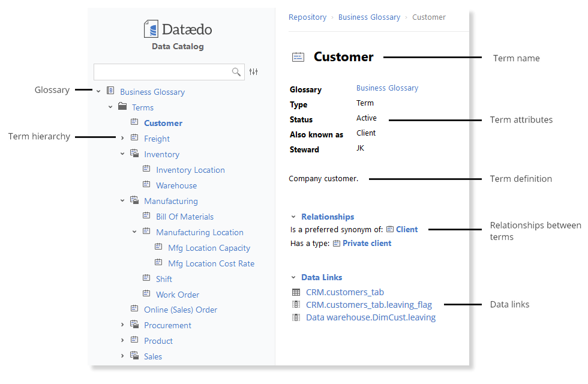Click inside the catalog search field
588x384 pixels.
click(x=169, y=71)
